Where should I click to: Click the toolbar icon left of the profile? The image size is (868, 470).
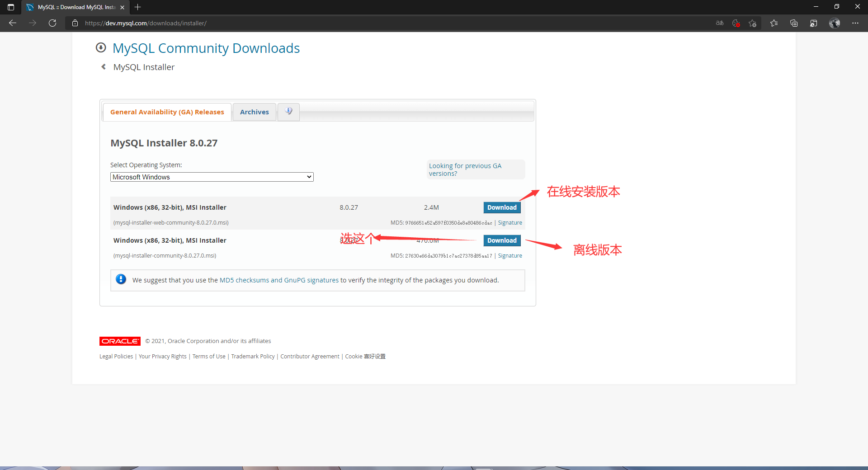[x=814, y=23]
